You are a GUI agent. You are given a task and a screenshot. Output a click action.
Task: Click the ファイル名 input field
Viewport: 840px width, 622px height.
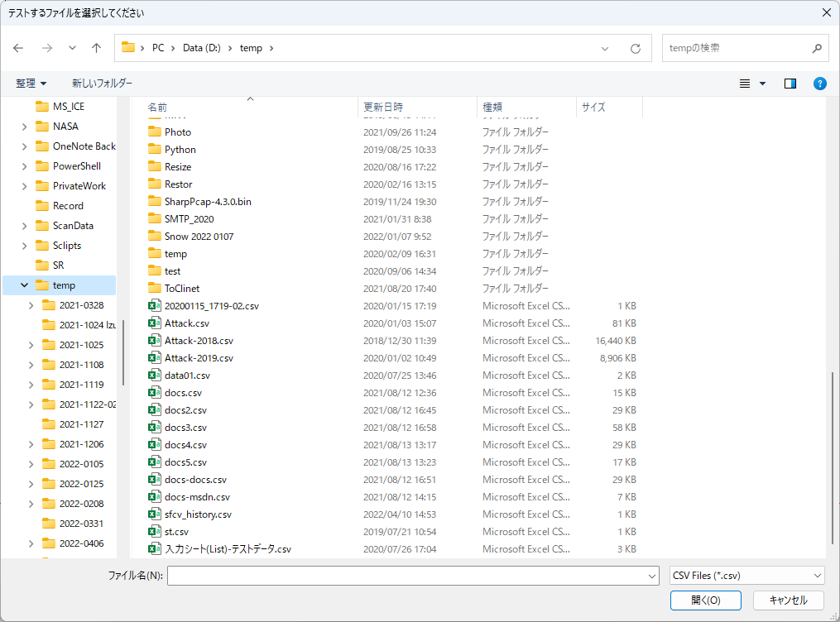pyautogui.click(x=407, y=576)
